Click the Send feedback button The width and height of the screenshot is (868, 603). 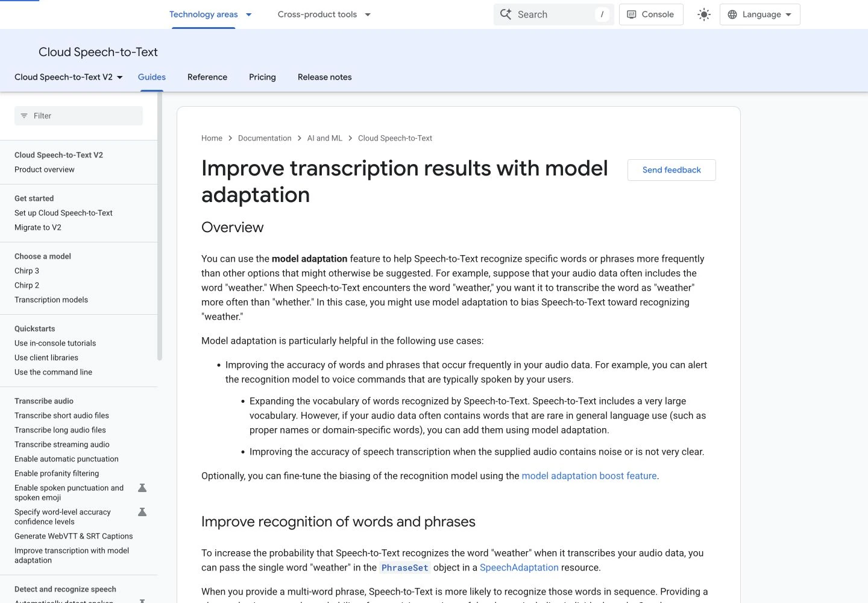click(x=671, y=170)
